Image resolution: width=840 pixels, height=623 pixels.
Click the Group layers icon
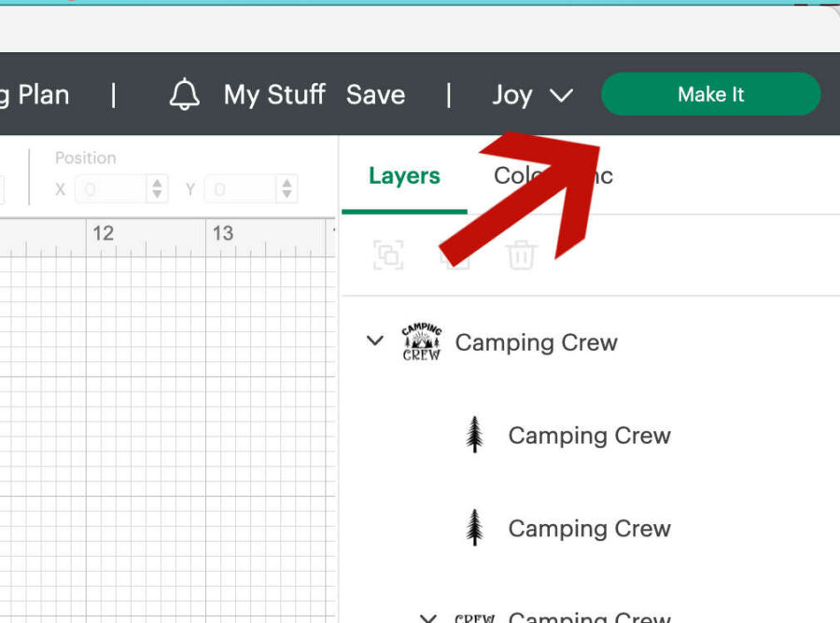pos(388,255)
